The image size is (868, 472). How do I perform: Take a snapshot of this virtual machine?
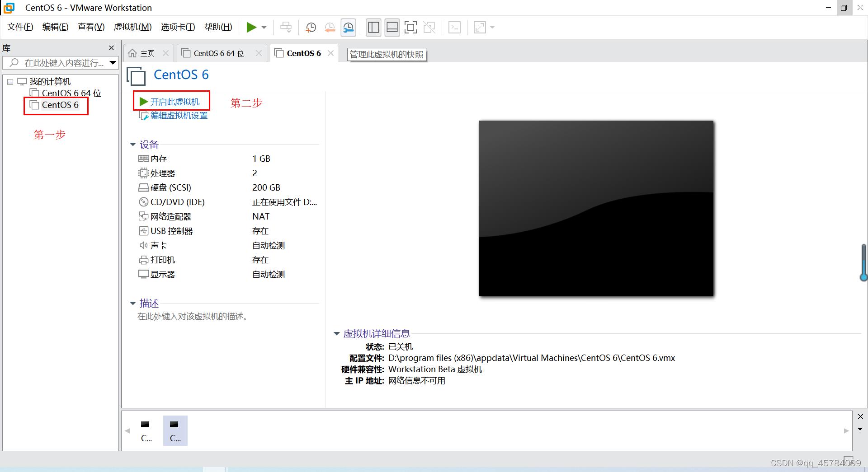[x=311, y=28]
